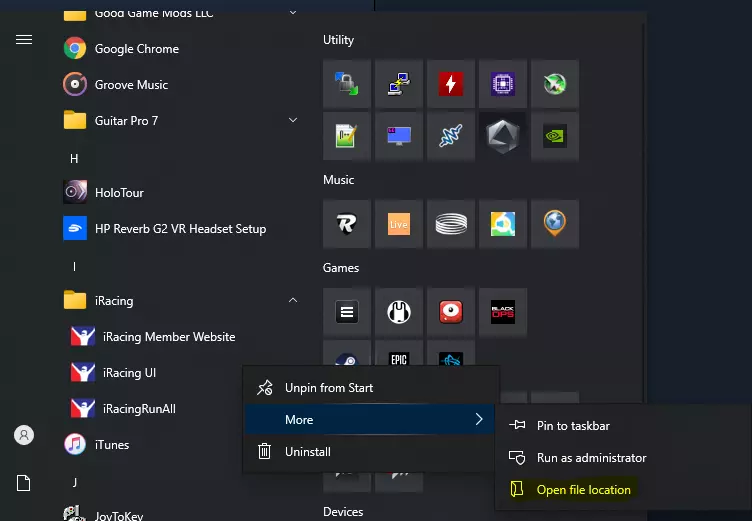Viewport: 752px width, 521px height.
Task: Expand the Guitar Pro 7 folder chevron
Action: (x=293, y=120)
